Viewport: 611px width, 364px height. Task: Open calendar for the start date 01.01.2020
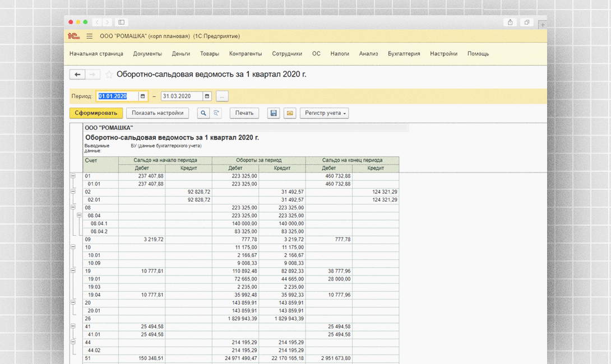click(x=142, y=96)
